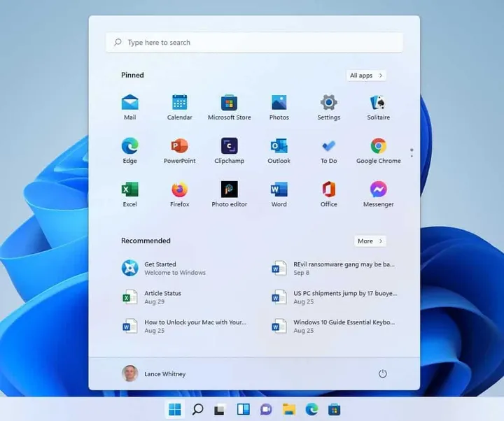
Task: Open the power options button
Action: [x=382, y=373]
